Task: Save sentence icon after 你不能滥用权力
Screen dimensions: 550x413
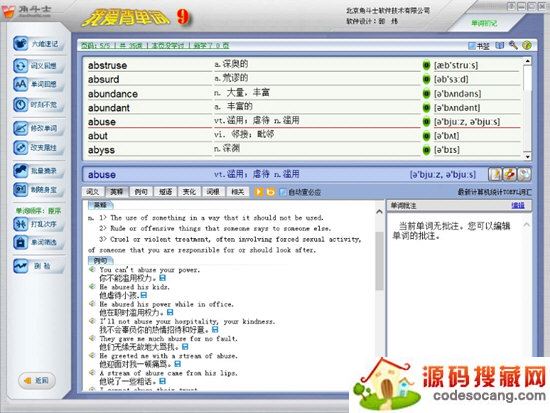Action: tap(162, 278)
